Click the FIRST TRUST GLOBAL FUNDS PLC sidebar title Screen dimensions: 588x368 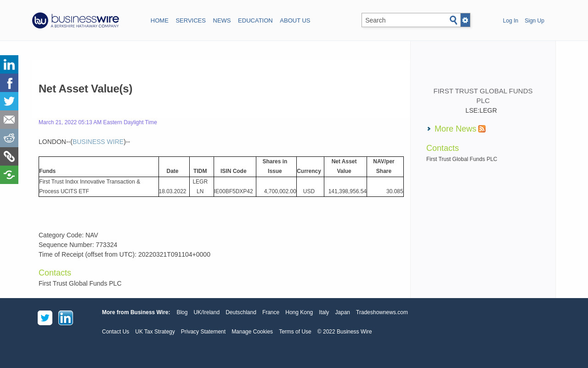click(x=483, y=96)
